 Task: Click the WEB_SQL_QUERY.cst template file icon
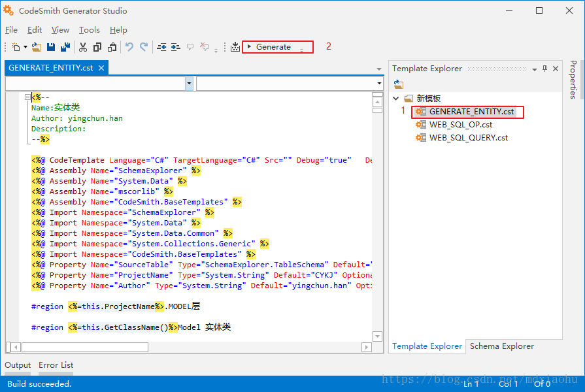[420, 138]
